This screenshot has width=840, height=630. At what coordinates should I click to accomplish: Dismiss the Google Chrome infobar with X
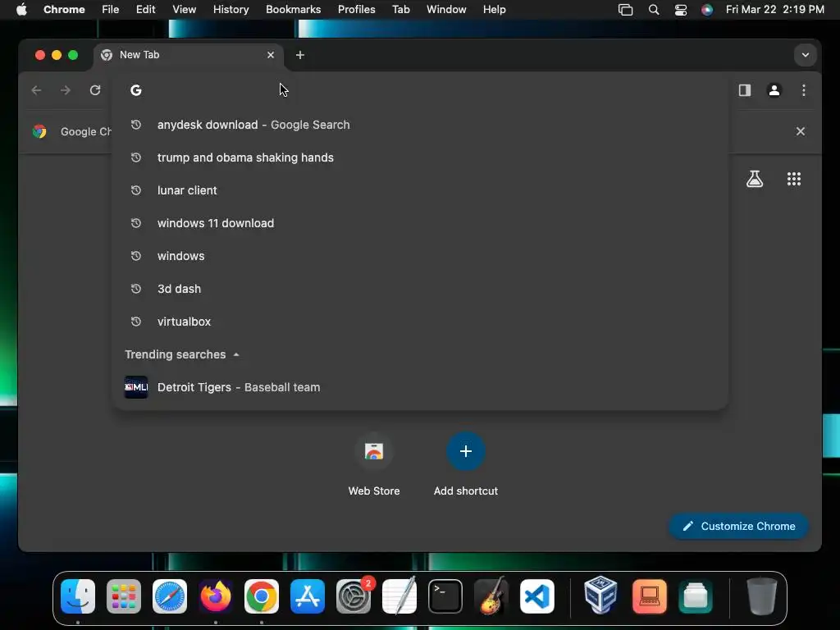click(801, 131)
